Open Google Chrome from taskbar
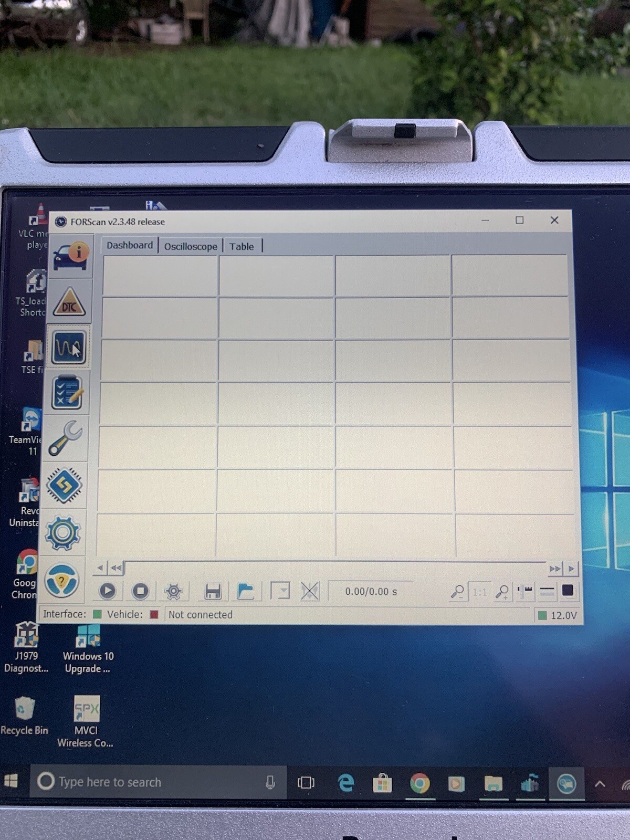 pyautogui.click(x=419, y=784)
